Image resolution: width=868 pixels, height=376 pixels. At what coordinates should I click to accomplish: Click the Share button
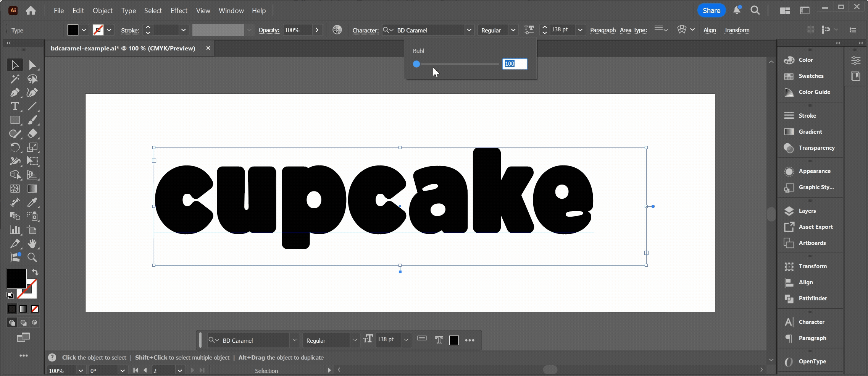click(x=711, y=10)
